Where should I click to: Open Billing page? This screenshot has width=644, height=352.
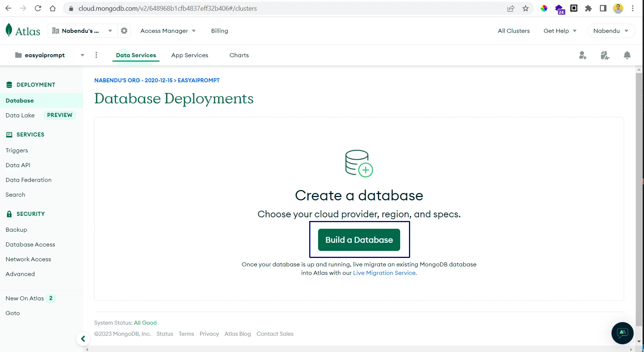click(219, 31)
